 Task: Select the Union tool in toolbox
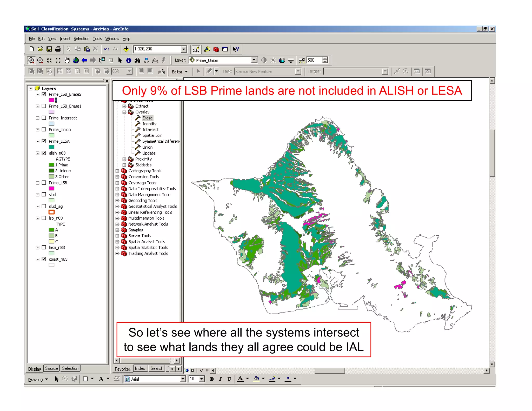pos(147,147)
